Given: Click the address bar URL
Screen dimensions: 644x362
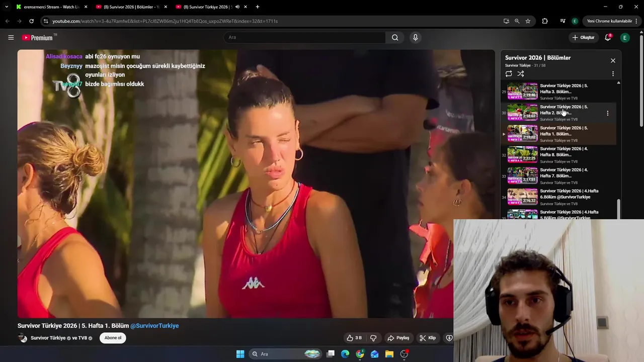Looking at the screenshot, I should (165, 21).
